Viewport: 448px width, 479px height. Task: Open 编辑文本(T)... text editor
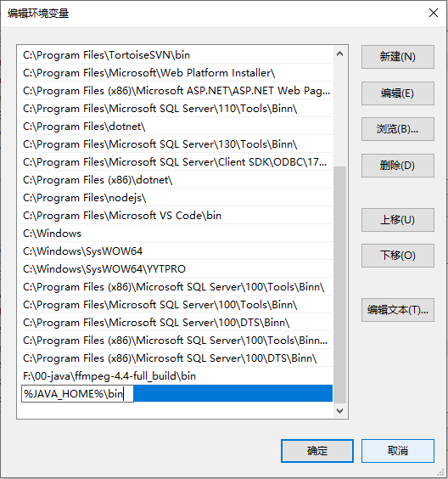(x=398, y=310)
